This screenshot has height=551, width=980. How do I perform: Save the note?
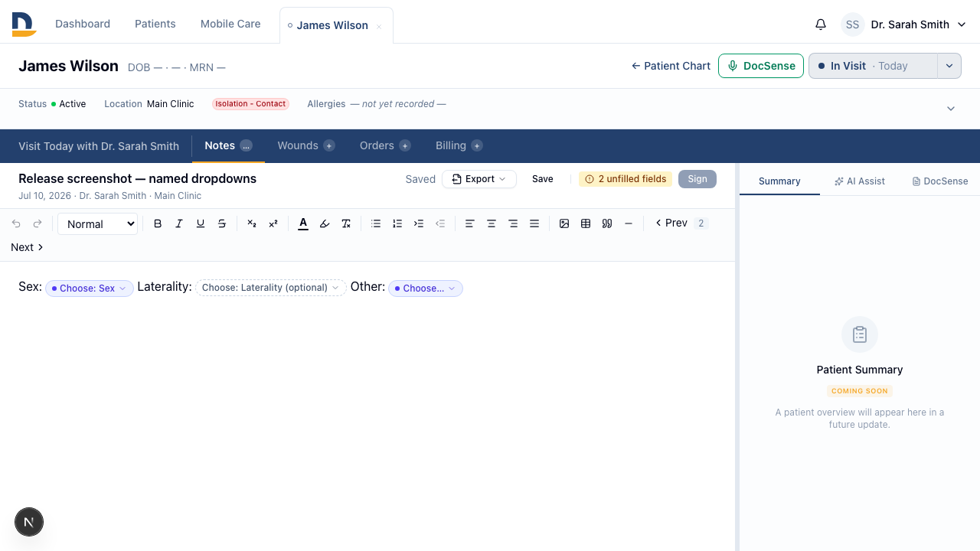(543, 179)
